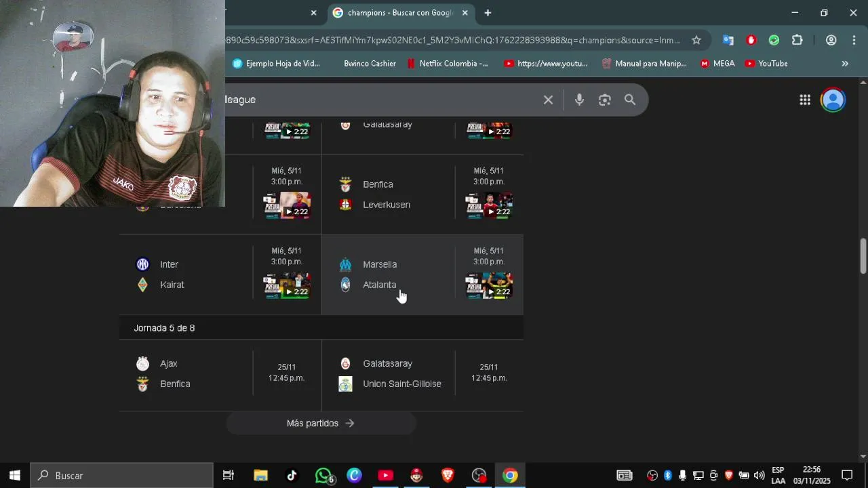The width and height of the screenshot is (868, 488).
Task: Click the magnifying glass search icon
Action: click(x=630, y=100)
